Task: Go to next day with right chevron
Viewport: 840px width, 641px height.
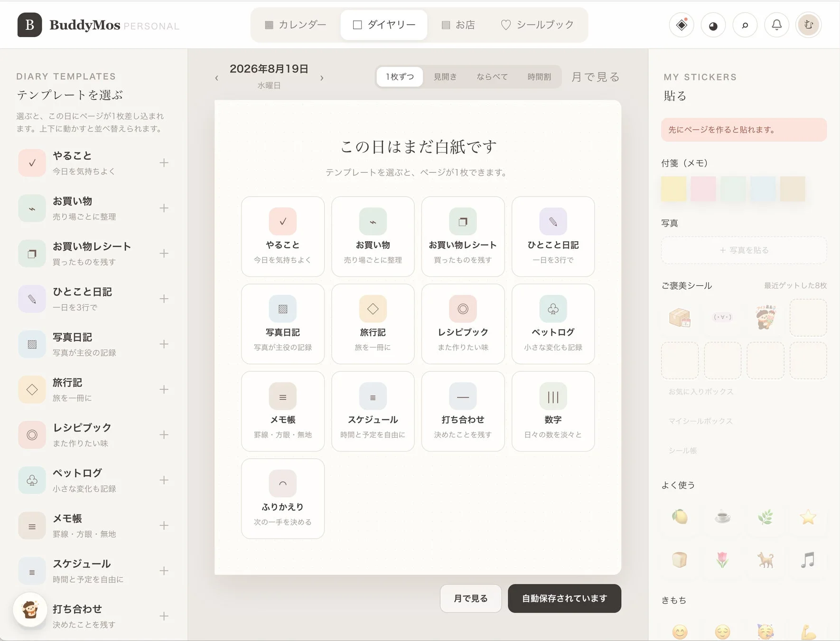Action: pos(322,77)
